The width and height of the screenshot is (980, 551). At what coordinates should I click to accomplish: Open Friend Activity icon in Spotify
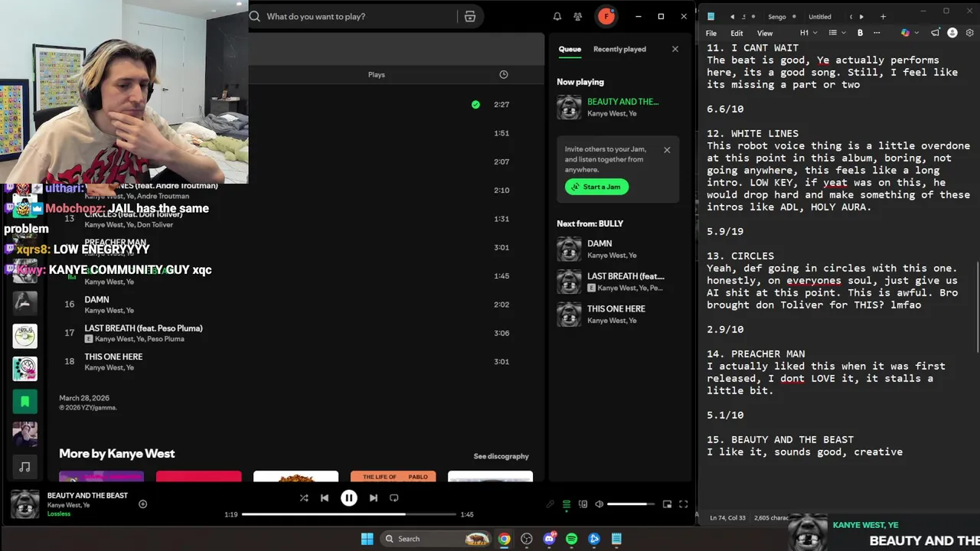pyautogui.click(x=578, y=16)
